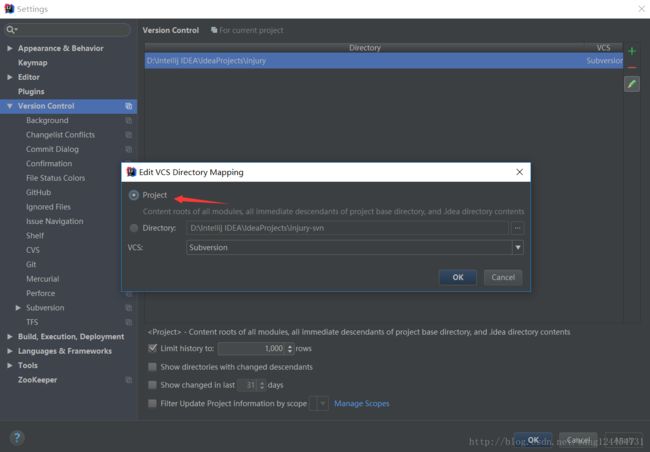The width and height of the screenshot is (650, 452).
Task: Click the help question mark icon
Action: point(17,437)
